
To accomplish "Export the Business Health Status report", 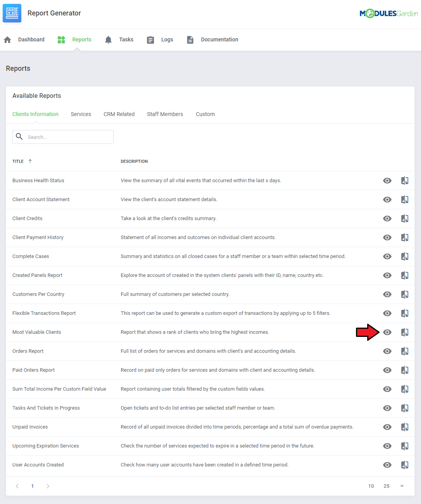I will pyautogui.click(x=405, y=181).
